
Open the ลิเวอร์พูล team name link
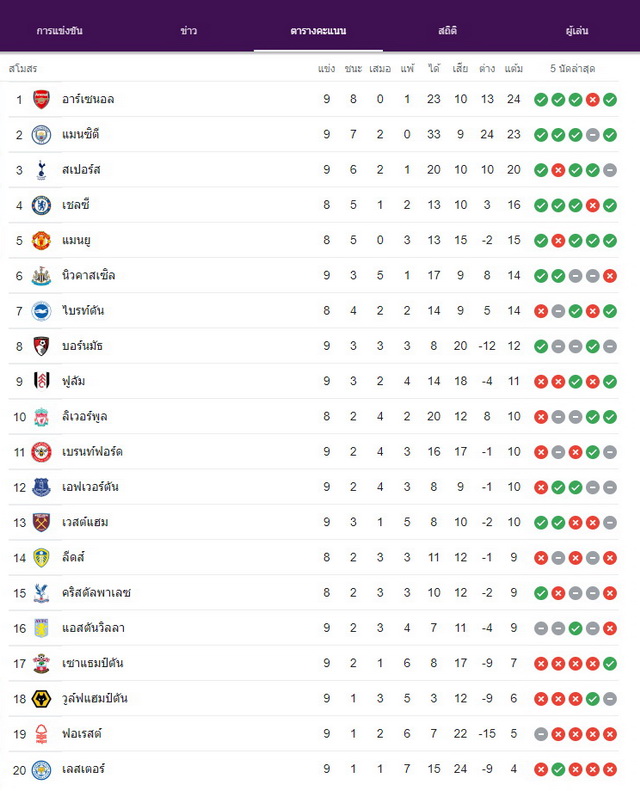84,417
